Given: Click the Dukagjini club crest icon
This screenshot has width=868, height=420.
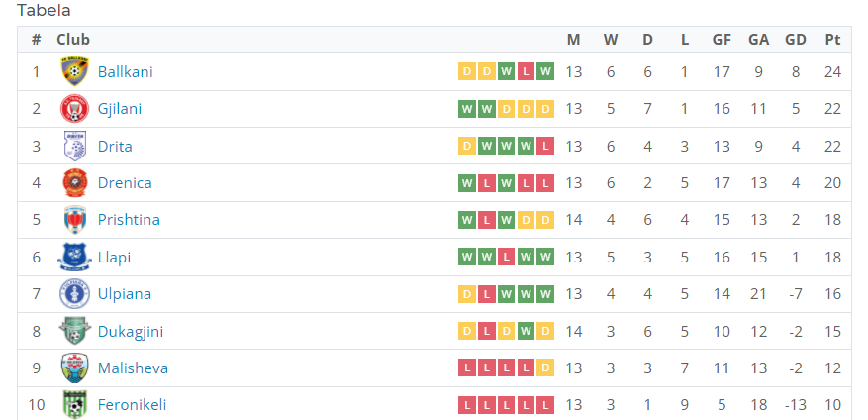Looking at the screenshot, I should point(75,331).
